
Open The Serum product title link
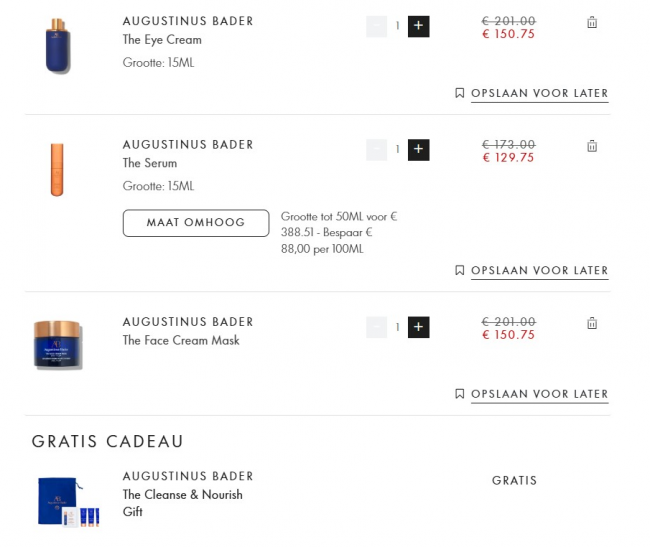pyautogui.click(x=150, y=163)
